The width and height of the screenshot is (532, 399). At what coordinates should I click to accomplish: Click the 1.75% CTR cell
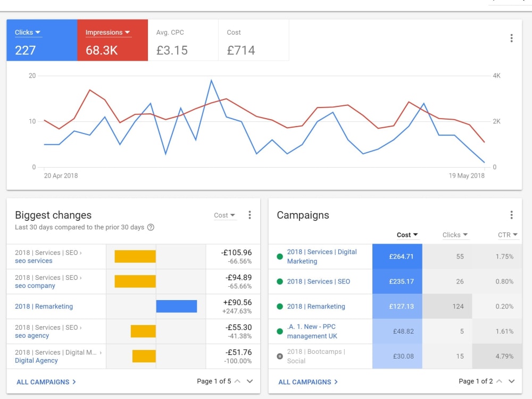[497, 256]
